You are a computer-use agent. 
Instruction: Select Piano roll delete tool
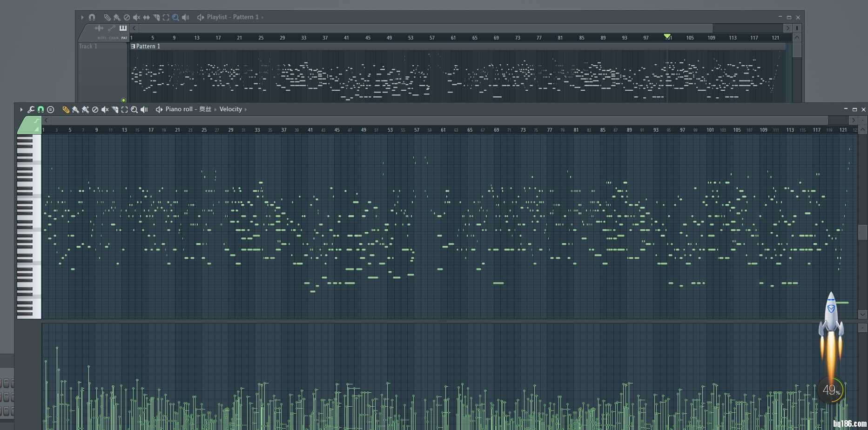tap(95, 109)
